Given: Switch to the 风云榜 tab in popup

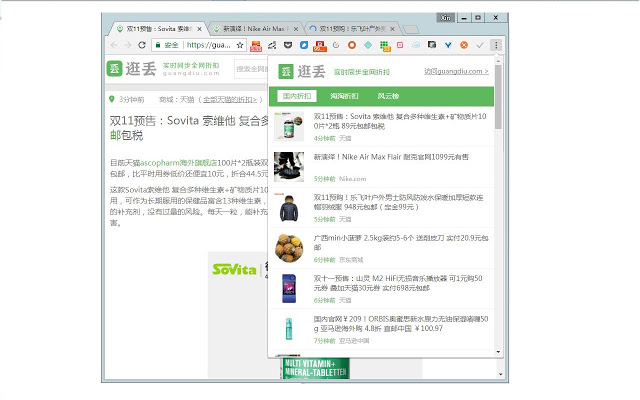Looking at the screenshot, I should click(388, 96).
